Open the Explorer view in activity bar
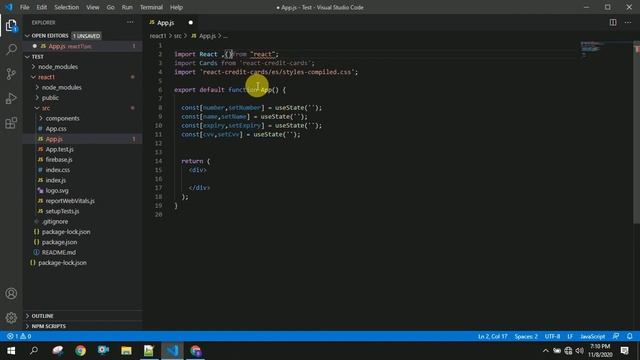The image size is (640, 360). [x=11, y=26]
